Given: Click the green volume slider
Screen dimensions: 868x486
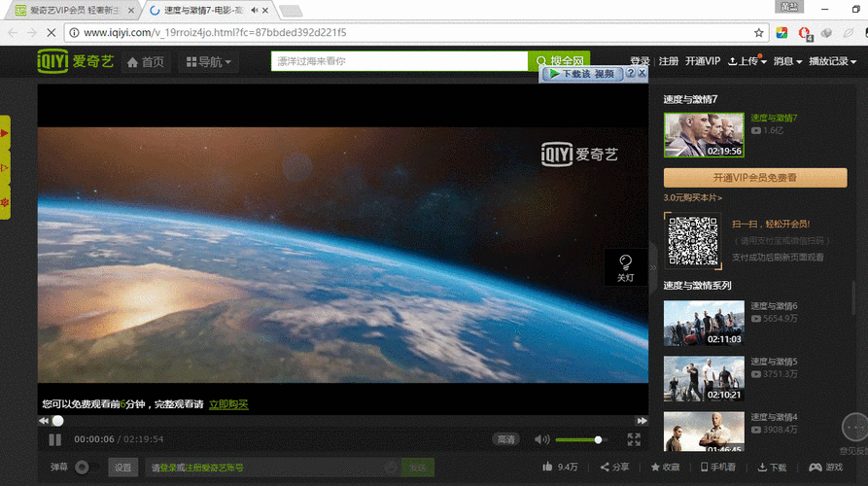Looking at the screenshot, I should coord(579,439).
